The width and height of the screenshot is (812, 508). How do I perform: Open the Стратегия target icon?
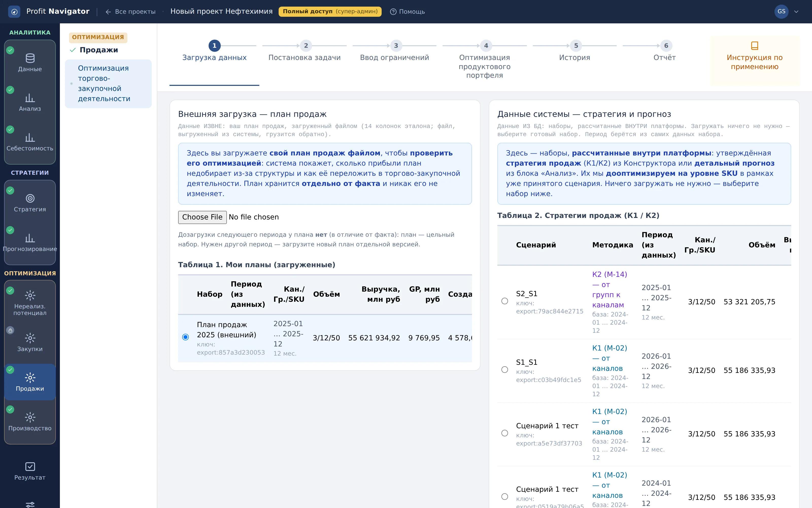coord(30,198)
